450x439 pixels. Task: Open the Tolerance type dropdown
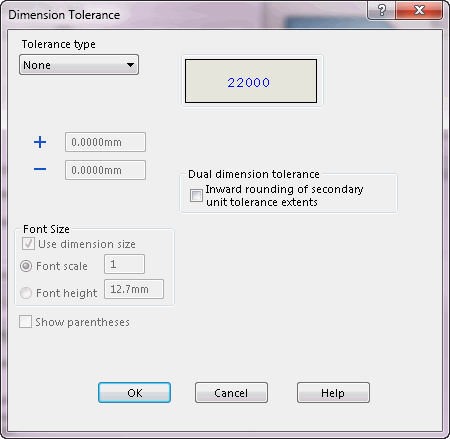pyautogui.click(x=79, y=65)
